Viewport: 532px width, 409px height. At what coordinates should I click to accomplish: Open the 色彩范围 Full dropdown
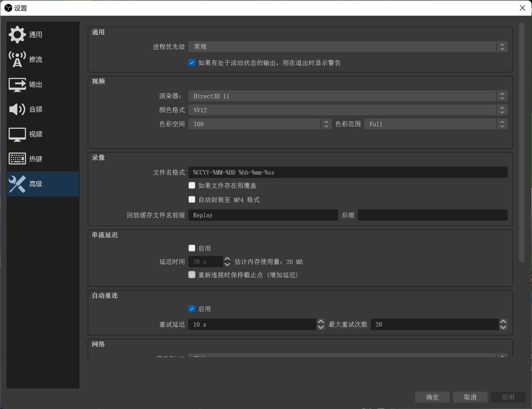point(435,124)
